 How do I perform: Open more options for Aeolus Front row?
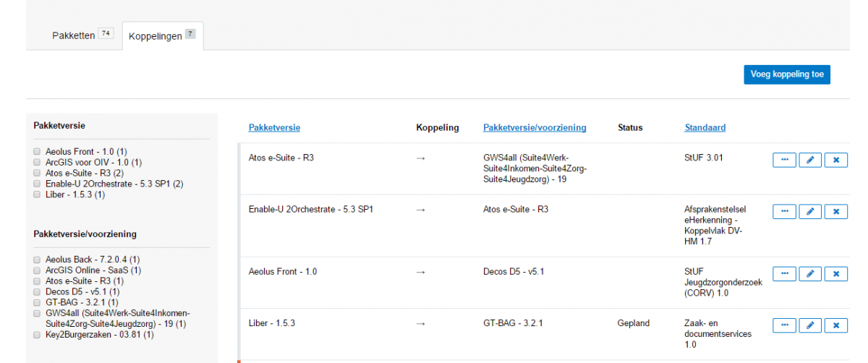(x=784, y=273)
